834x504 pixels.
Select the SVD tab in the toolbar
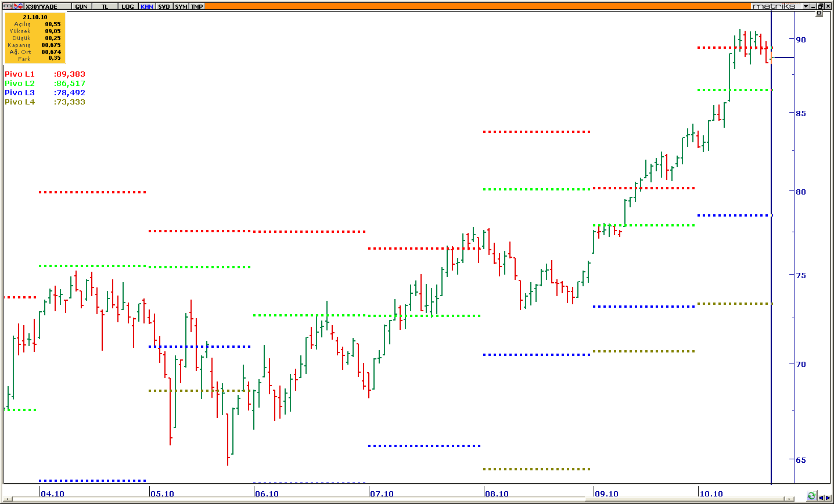click(164, 6)
